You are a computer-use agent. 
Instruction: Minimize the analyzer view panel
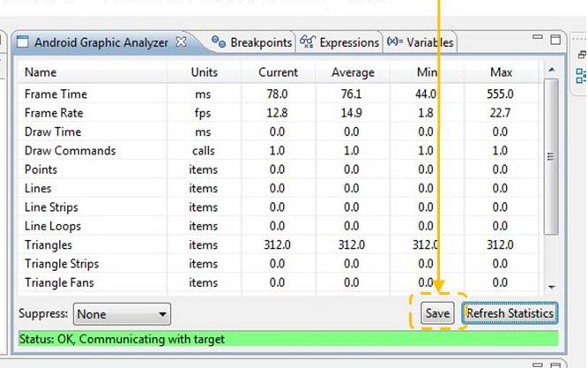click(538, 37)
